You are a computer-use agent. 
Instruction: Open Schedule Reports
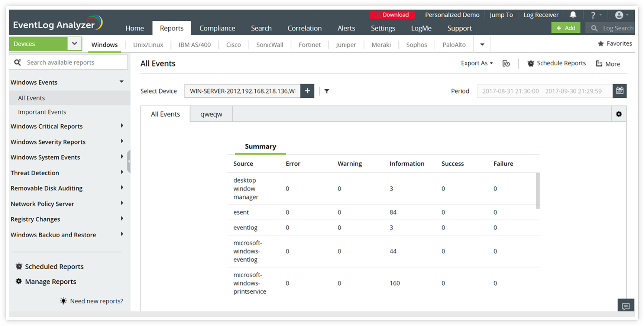(556, 63)
